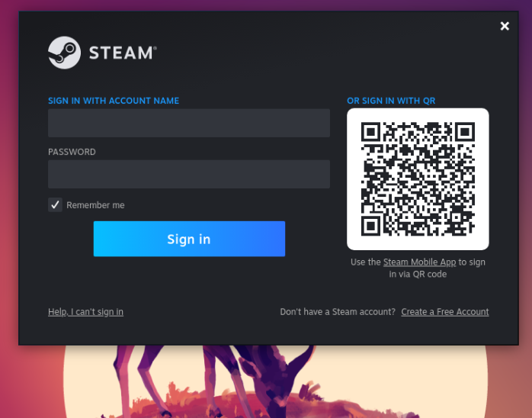Click the OR SIGN IN WITH QR heading
The width and height of the screenshot is (532, 418).
pos(391,101)
